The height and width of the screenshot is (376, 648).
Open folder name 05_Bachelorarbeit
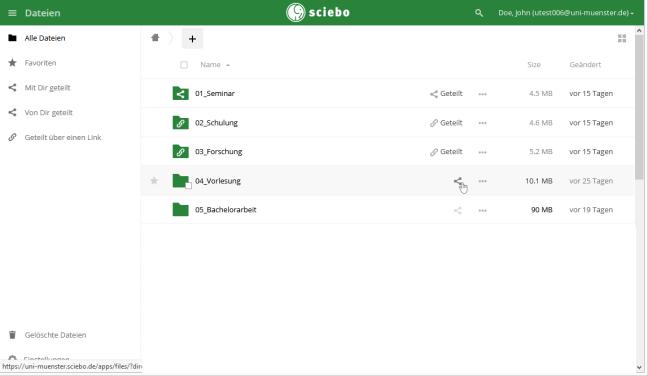[x=226, y=209]
